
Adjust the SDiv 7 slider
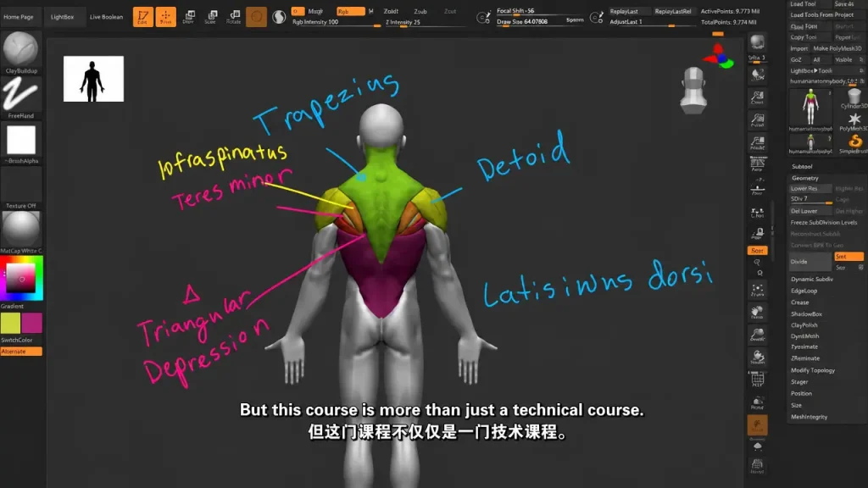(x=810, y=200)
